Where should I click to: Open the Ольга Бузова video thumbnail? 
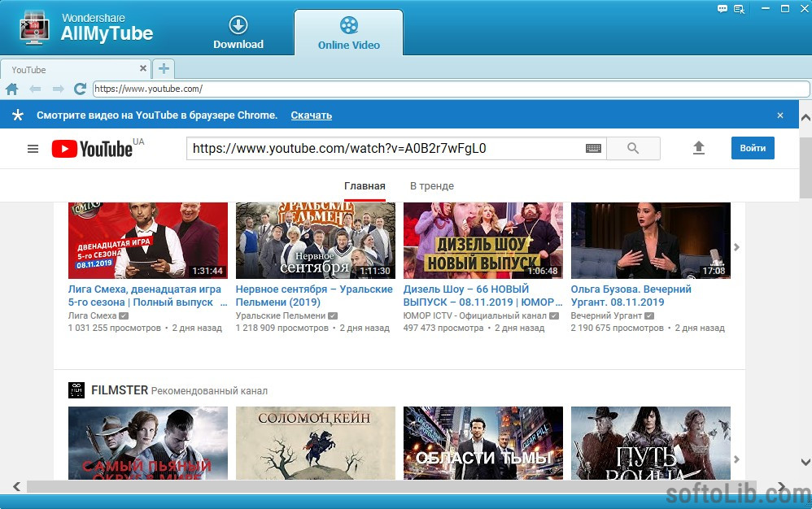650,241
